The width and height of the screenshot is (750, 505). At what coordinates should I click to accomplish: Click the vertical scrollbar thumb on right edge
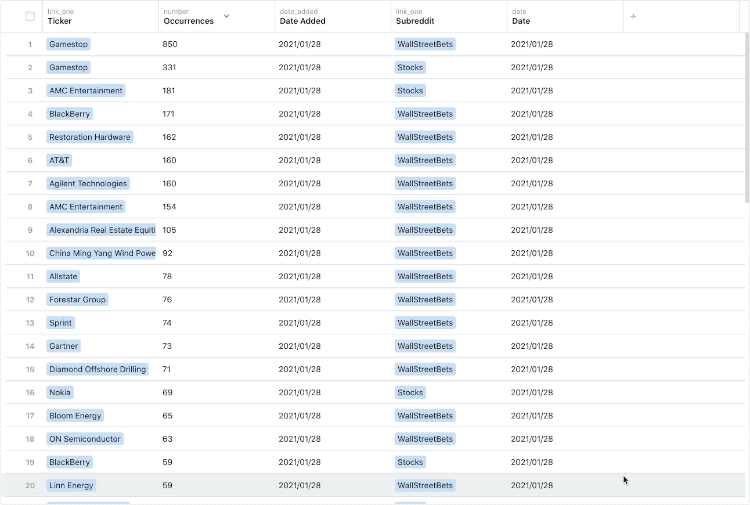747,118
